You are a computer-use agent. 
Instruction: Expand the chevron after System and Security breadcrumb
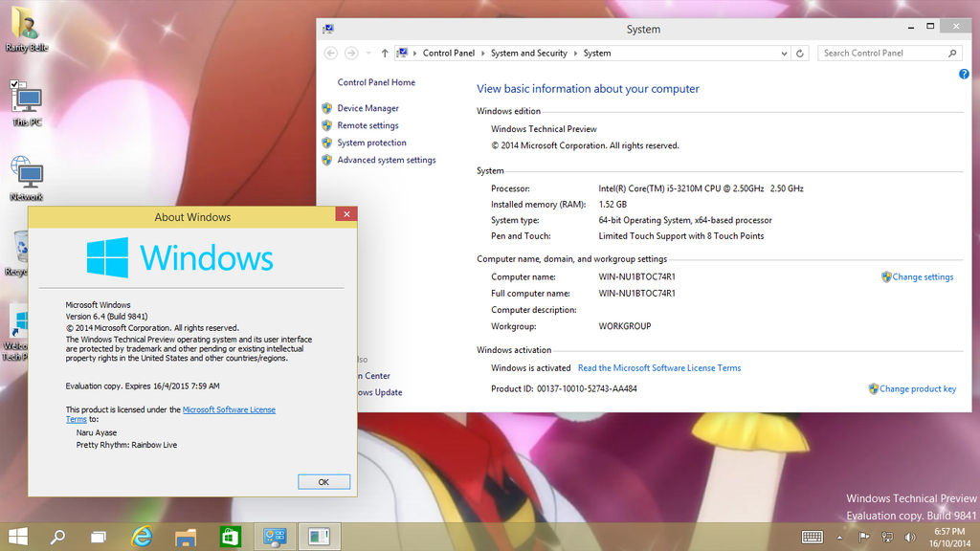tap(575, 54)
